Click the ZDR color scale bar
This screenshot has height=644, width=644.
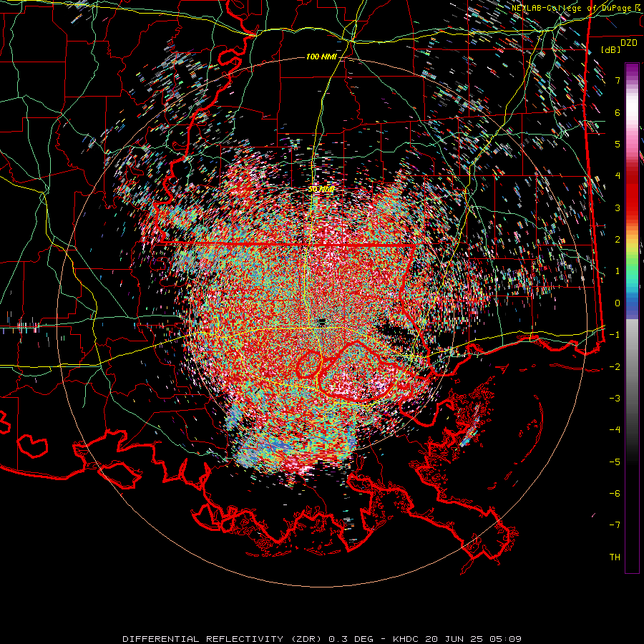tap(632, 318)
